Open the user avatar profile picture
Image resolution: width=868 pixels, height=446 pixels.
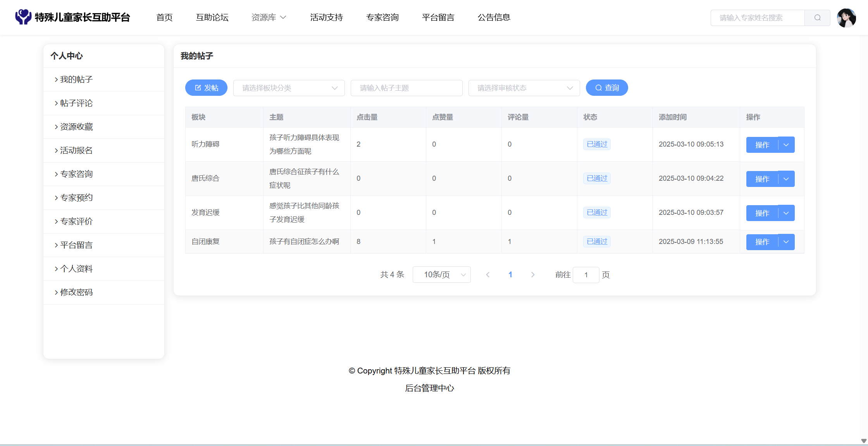point(846,18)
